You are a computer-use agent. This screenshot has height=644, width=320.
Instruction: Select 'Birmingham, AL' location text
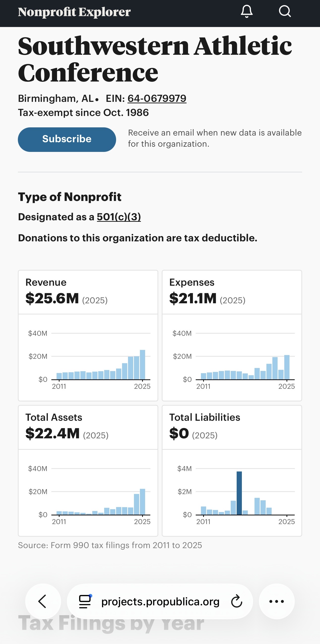pos(56,99)
